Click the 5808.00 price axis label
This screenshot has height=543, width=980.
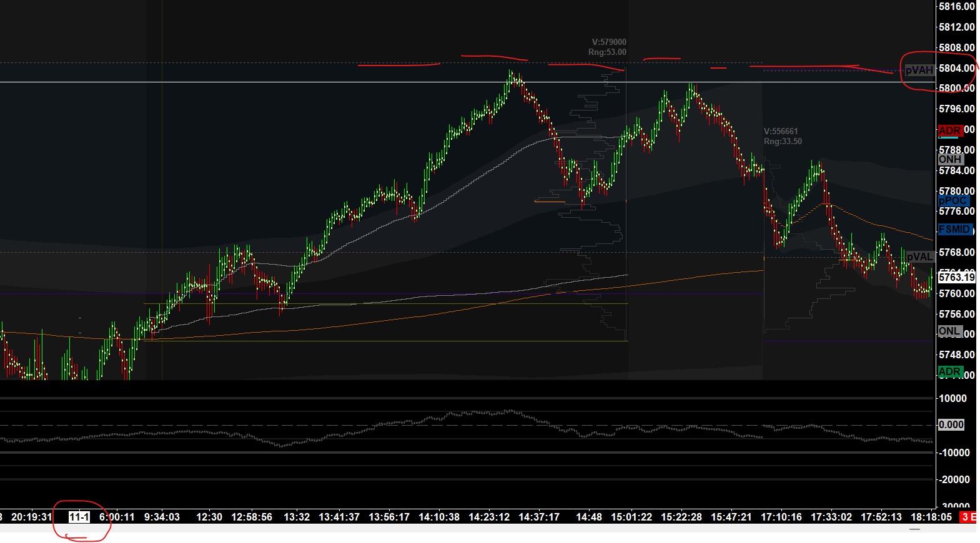coord(957,47)
